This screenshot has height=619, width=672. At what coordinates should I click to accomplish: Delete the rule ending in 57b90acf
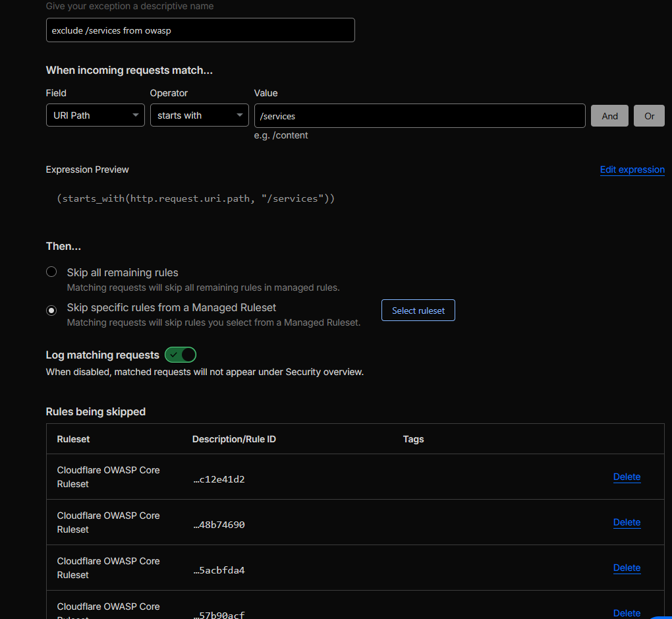pyautogui.click(x=626, y=613)
